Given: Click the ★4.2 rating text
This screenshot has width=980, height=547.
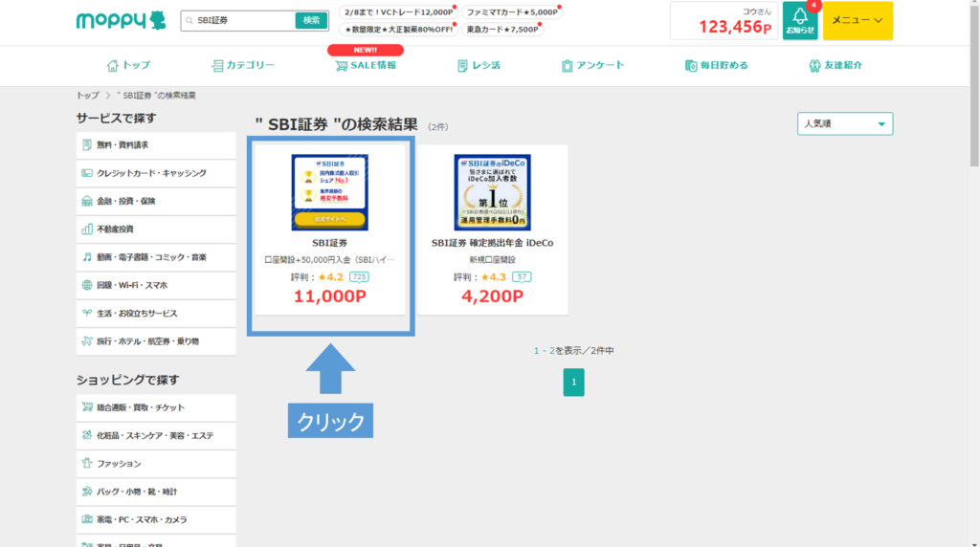Looking at the screenshot, I should click(x=330, y=277).
